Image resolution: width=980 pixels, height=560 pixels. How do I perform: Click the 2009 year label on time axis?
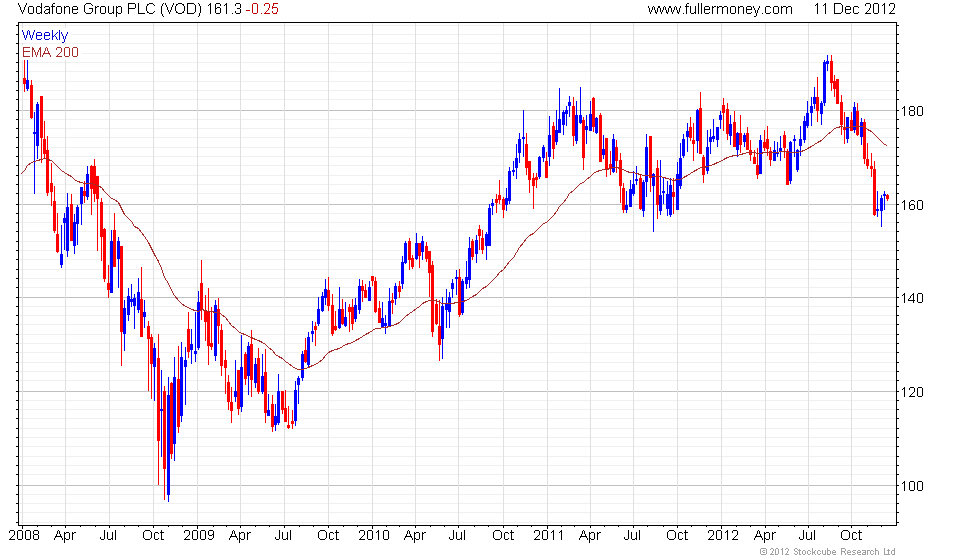click(199, 535)
